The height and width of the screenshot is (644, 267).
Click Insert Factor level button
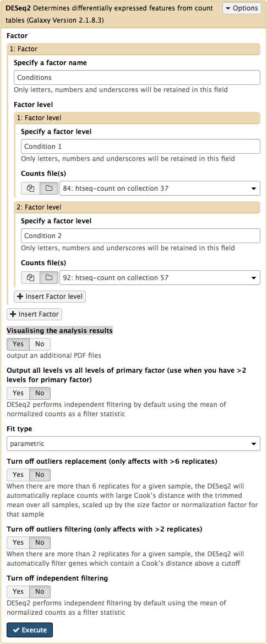click(50, 297)
